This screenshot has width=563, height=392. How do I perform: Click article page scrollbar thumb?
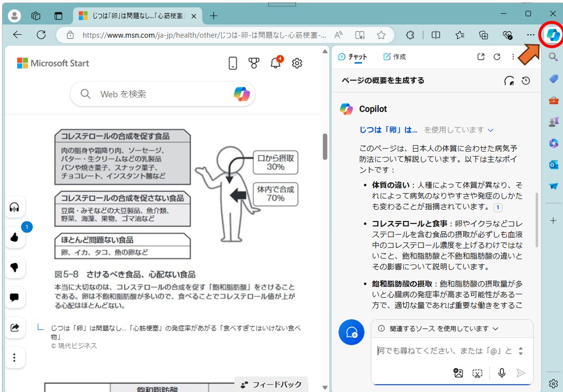coord(325,147)
